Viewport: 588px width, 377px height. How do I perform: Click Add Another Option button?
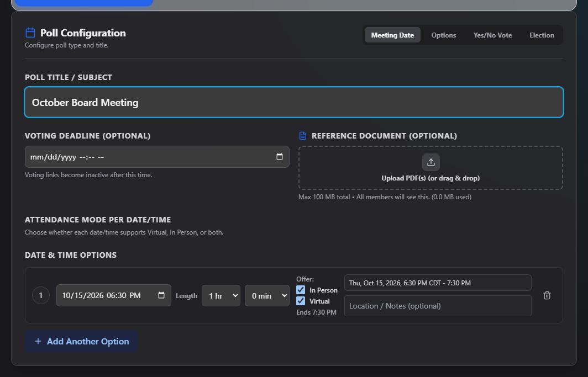click(81, 341)
